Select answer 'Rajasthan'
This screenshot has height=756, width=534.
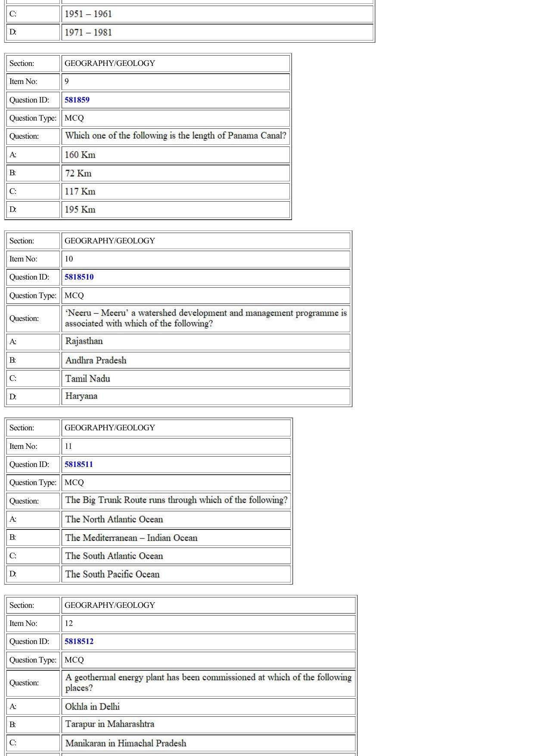point(84,341)
